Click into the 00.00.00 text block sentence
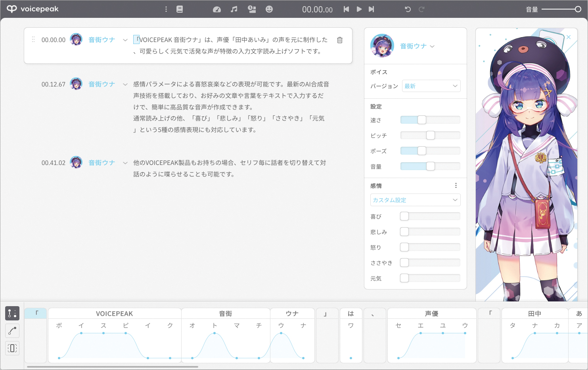The height and width of the screenshot is (370, 588). pyautogui.click(x=231, y=45)
